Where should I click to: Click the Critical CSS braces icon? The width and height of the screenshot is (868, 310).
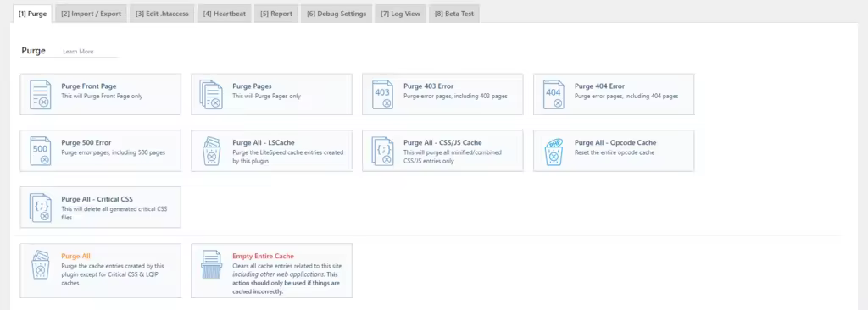tap(41, 208)
